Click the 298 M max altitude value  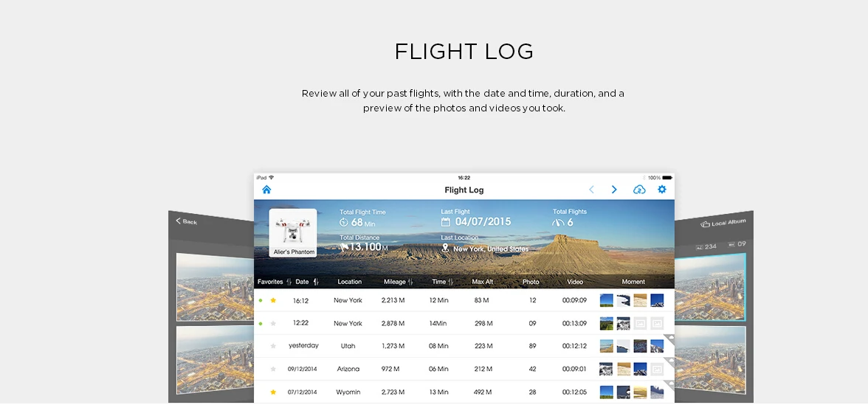click(x=483, y=323)
